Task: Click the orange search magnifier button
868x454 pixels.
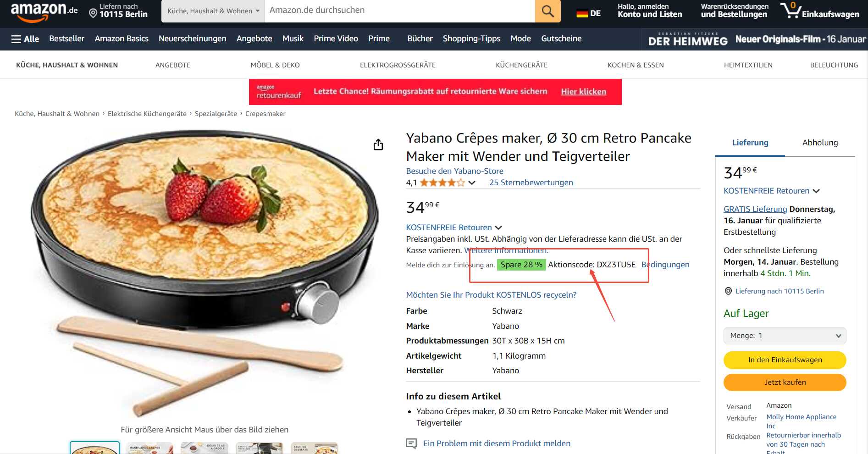Action: [x=547, y=11]
